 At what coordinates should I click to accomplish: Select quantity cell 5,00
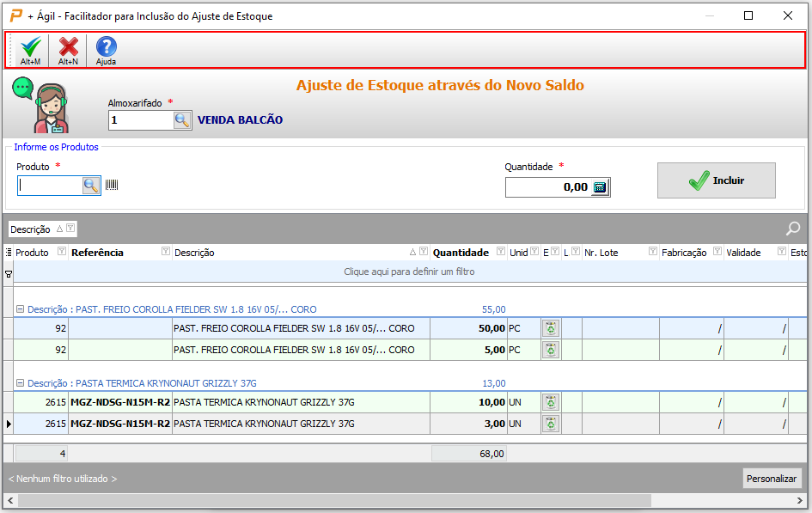(x=468, y=350)
